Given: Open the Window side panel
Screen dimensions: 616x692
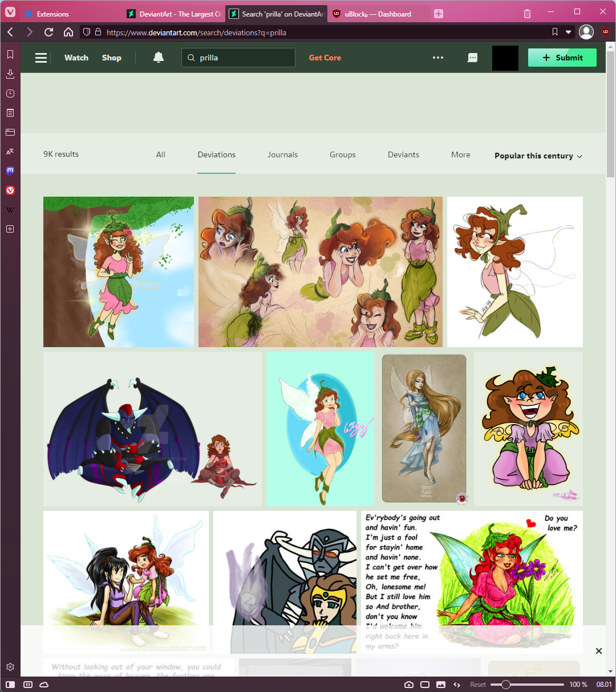Looking at the screenshot, I should tap(10, 132).
